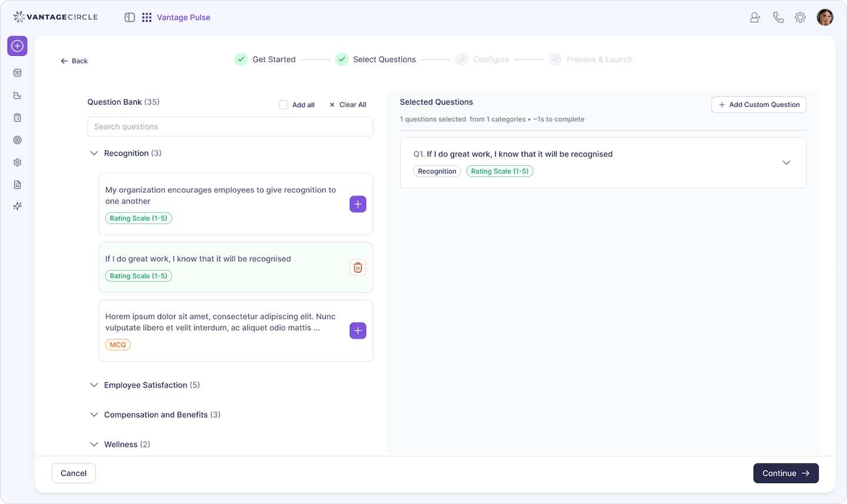Collapse the Recognition question category
847x504 pixels.
click(x=94, y=153)
